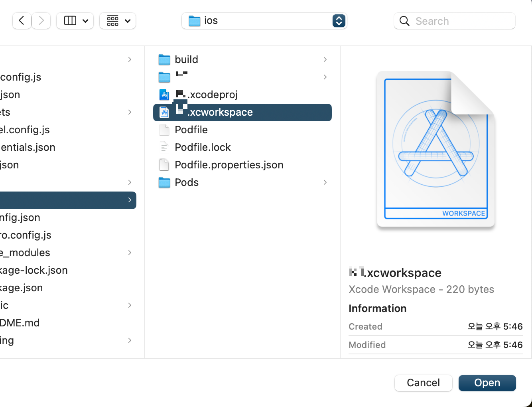Click the Pods folder icon

(164, 182)
